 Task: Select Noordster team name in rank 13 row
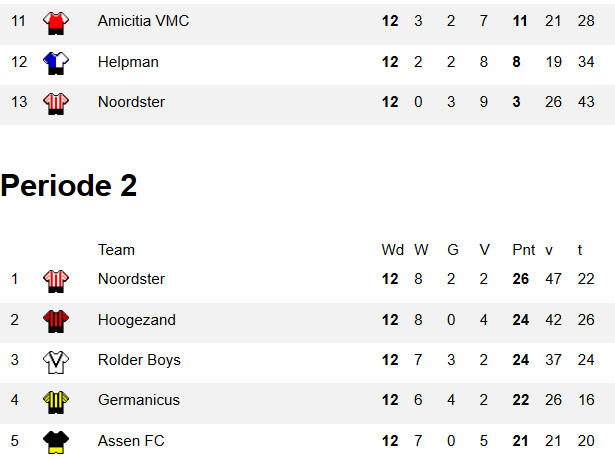tap(131, 102)
